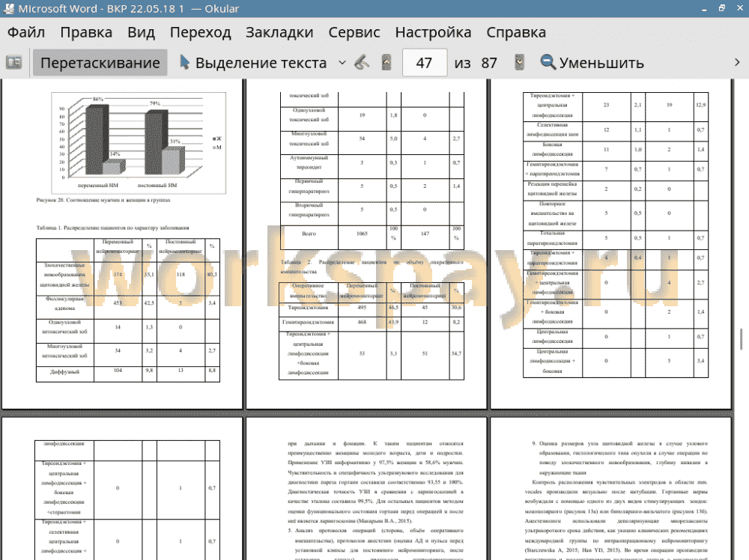Screen dimensions: 749x560
Task: Click the 'постоянный НМ' chart axis label
Action: (x=157, y=185)
